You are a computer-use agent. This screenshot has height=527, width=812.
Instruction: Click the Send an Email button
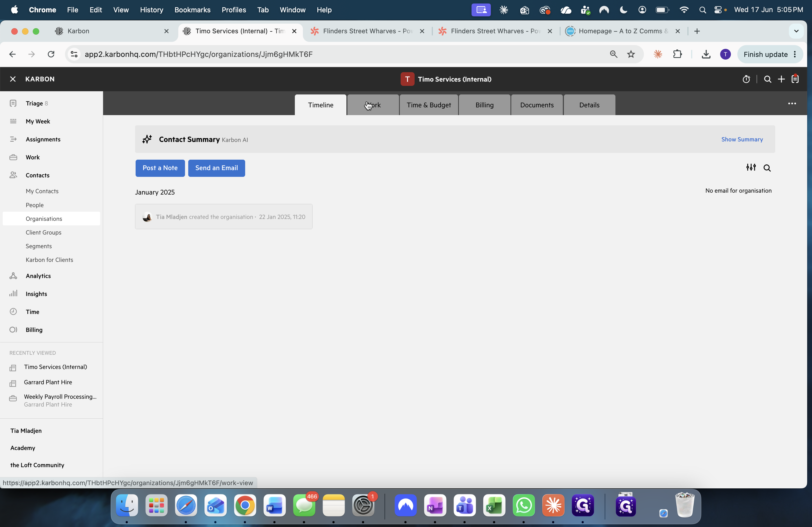[x=217, y=168]
